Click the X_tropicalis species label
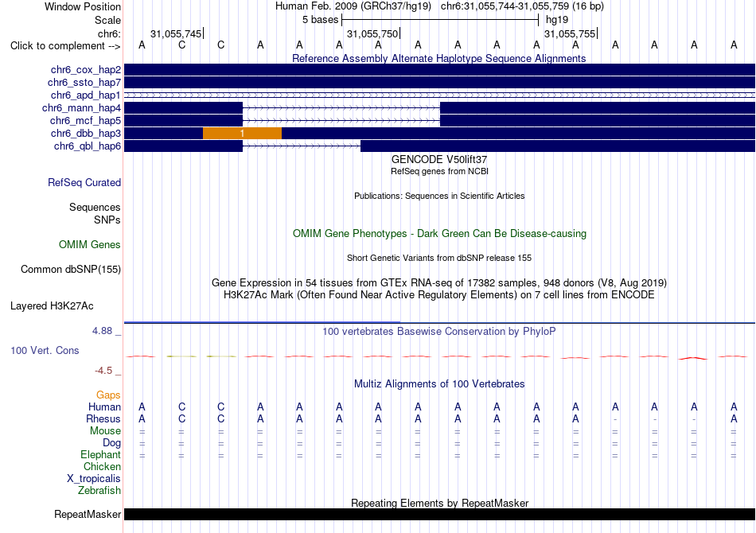Screen dimensions: 756x533 tap(94, 479)
